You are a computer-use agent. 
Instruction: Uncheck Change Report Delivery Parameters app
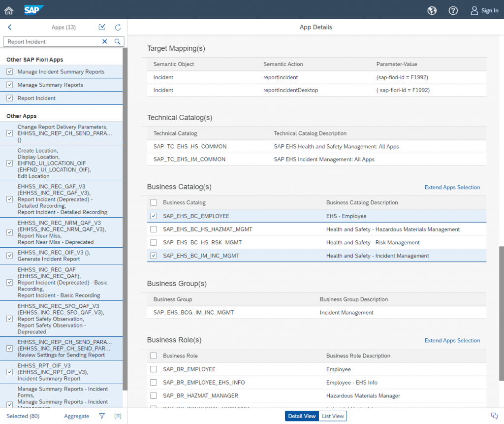pos(10,133)
